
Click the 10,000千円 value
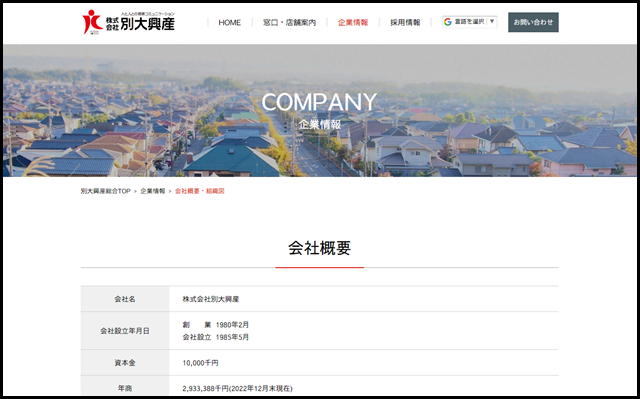200,363
